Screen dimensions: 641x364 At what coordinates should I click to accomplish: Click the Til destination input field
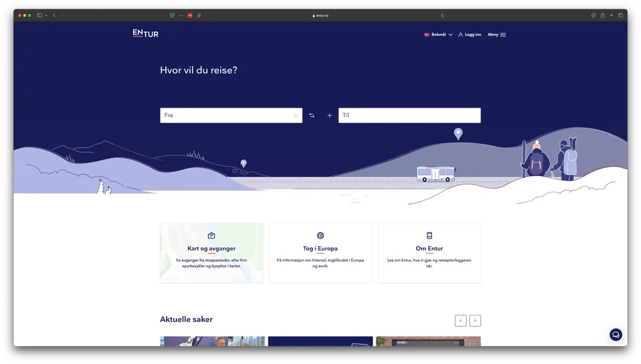[409, 115]
